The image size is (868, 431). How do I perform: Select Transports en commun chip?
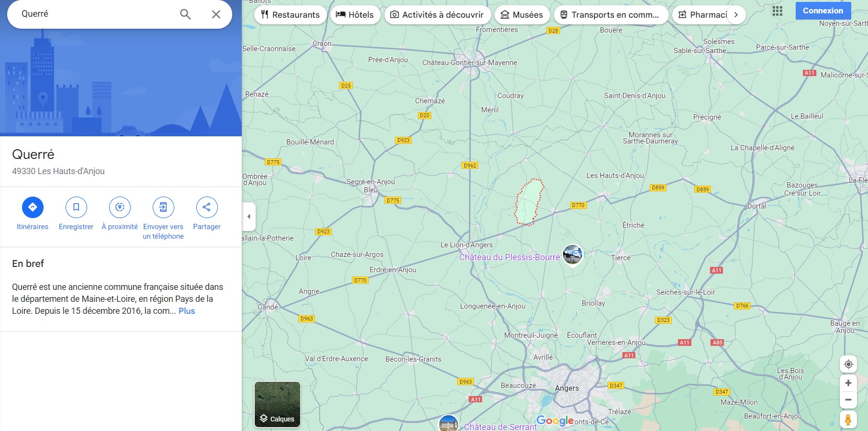coord(611,15)
